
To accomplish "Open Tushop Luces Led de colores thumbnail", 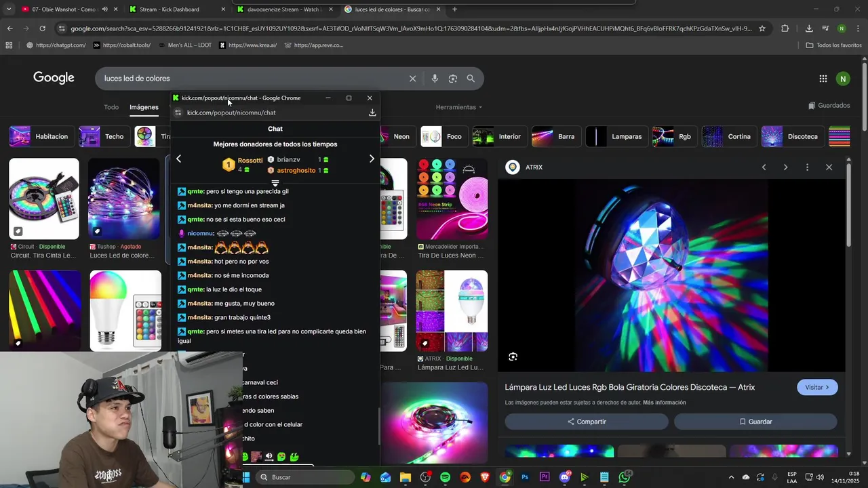I will coord(124,199).
